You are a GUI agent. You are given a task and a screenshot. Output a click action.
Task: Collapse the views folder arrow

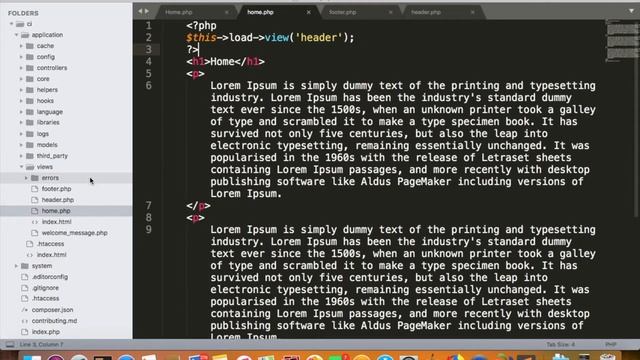(x=21, y=167)
